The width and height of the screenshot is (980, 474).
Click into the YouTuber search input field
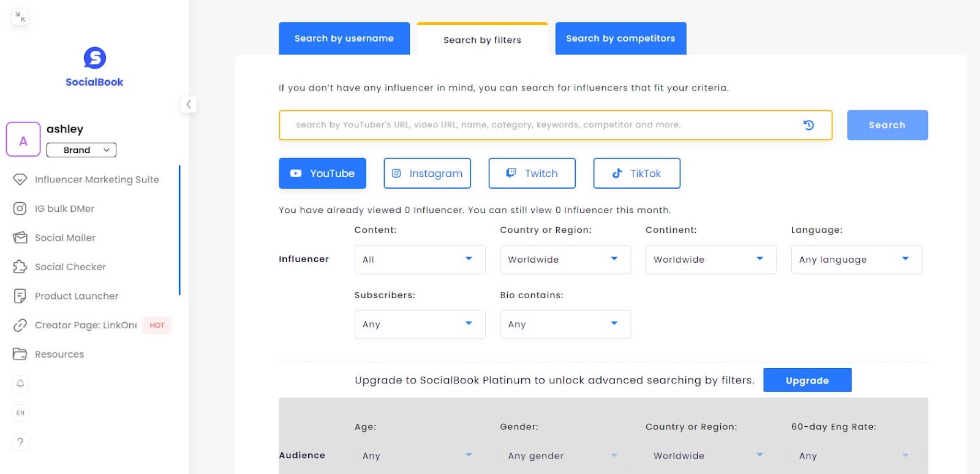coord(539,125)
